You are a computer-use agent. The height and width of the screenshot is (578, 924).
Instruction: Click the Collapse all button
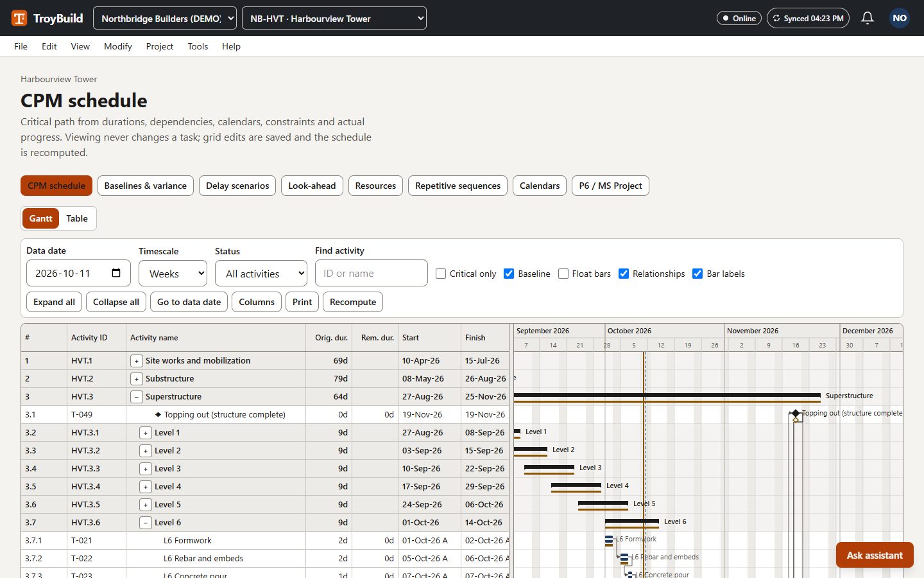click(116, 302)
